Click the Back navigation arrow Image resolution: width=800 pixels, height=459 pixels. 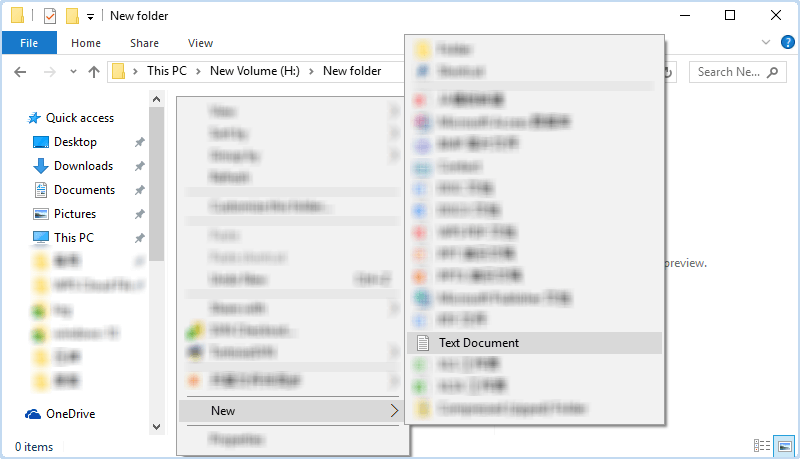coord(21,72)
